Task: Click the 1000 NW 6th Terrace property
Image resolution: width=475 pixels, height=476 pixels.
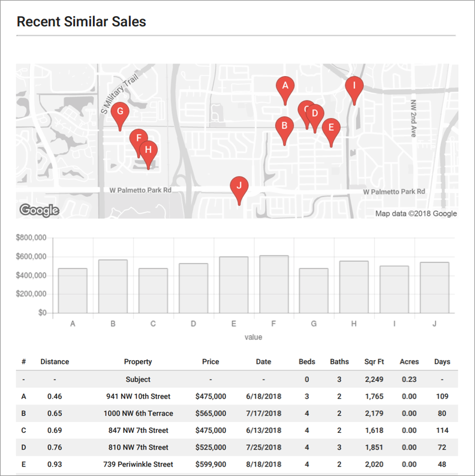Action: pos(138,413)
